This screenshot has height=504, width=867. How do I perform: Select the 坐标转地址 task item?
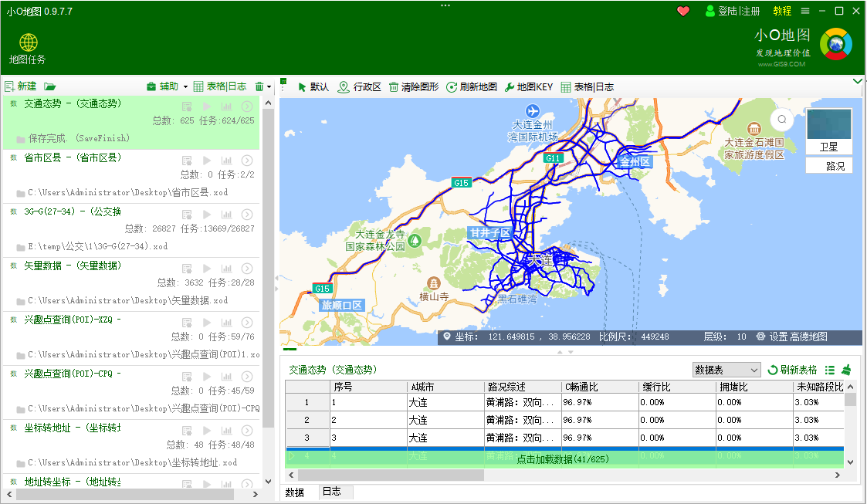(x=131, y=445)
